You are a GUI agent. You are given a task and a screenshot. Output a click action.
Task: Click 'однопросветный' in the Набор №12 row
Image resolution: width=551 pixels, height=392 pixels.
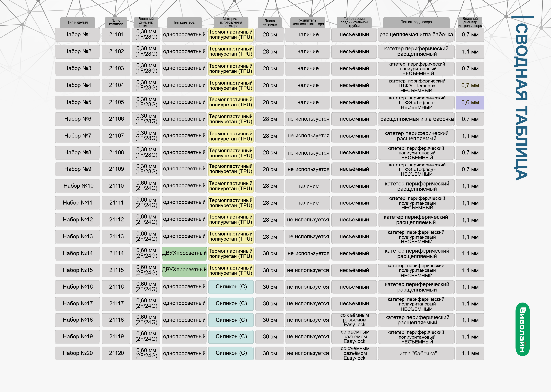click(x=184, y=220)
